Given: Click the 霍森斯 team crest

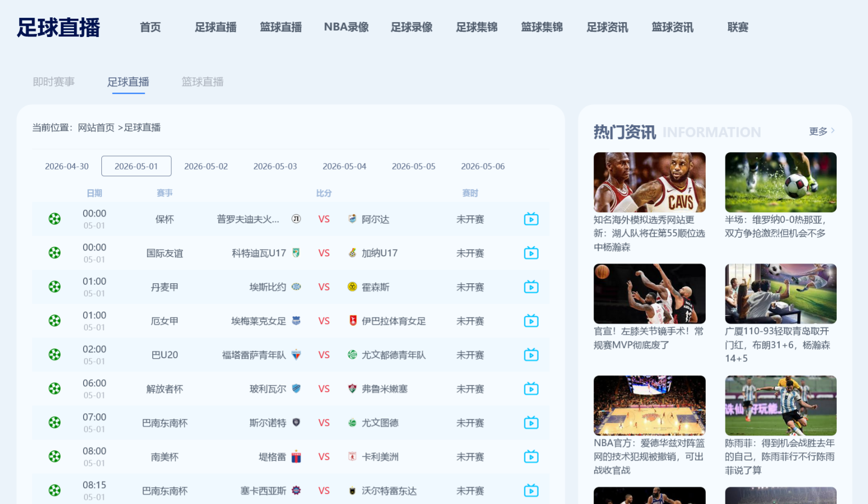Looking at the screenshot, I should (x=352, y=287).
